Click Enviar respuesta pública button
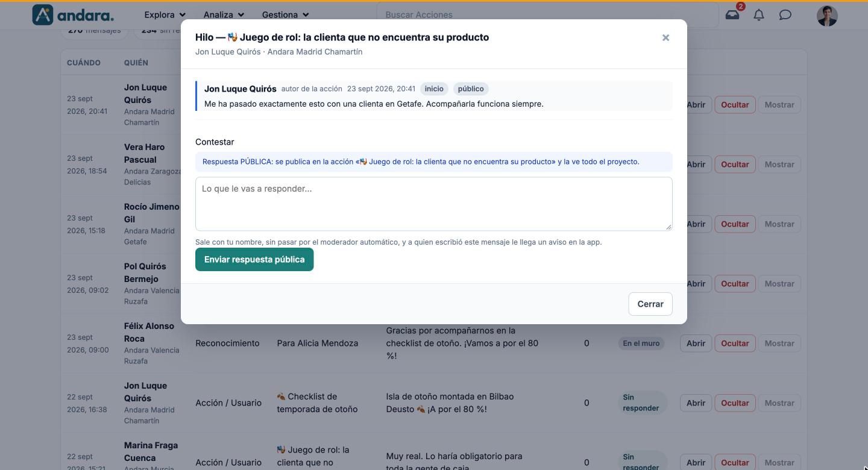This screenshot has width=868, height=470. pos(254,260)
